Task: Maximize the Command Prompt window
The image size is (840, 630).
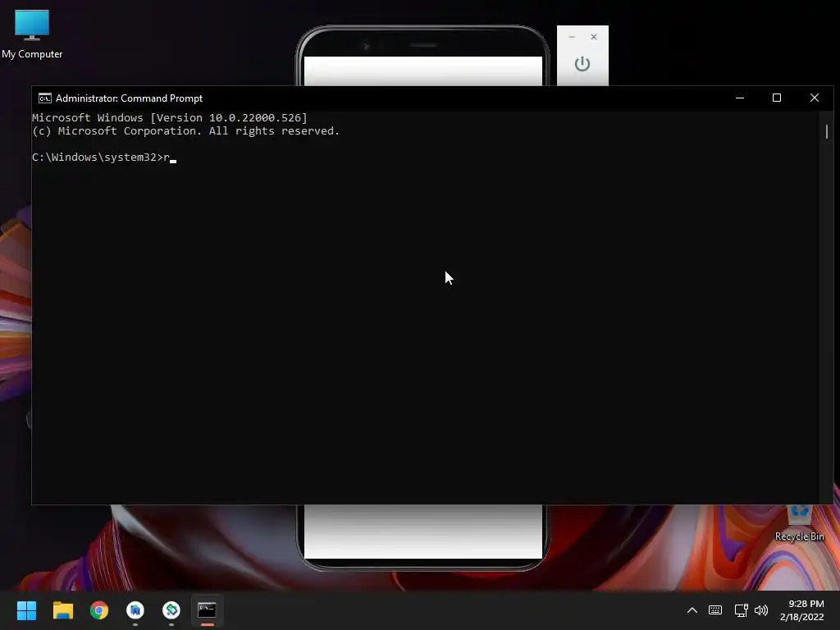Action: 777,98
